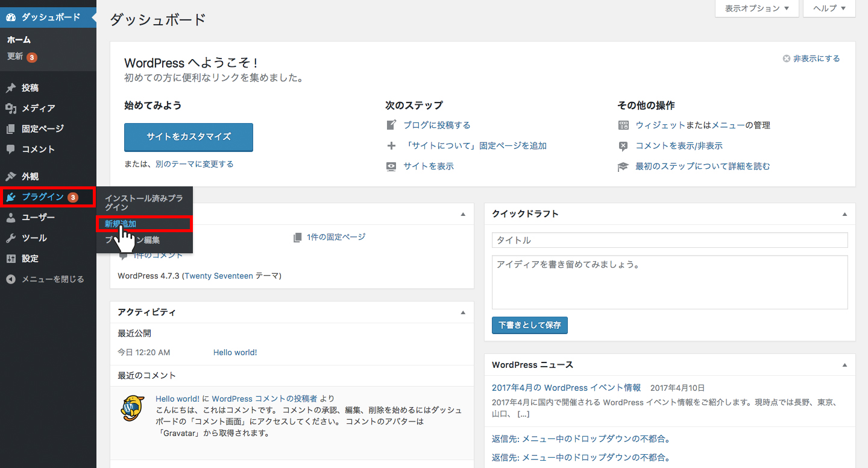
Task: Click the Dashboard gauge icon in sidebar
Action: [x=11, y=17]
